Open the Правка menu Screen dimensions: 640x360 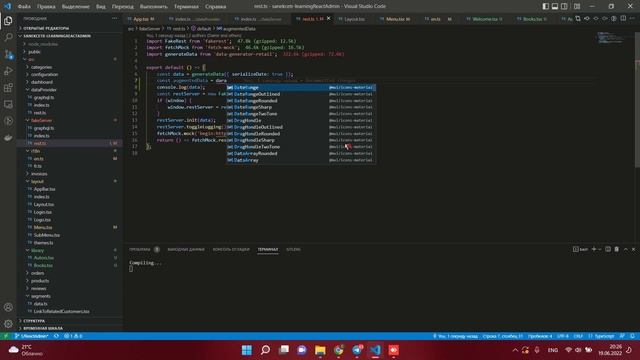tap(46, 7)
